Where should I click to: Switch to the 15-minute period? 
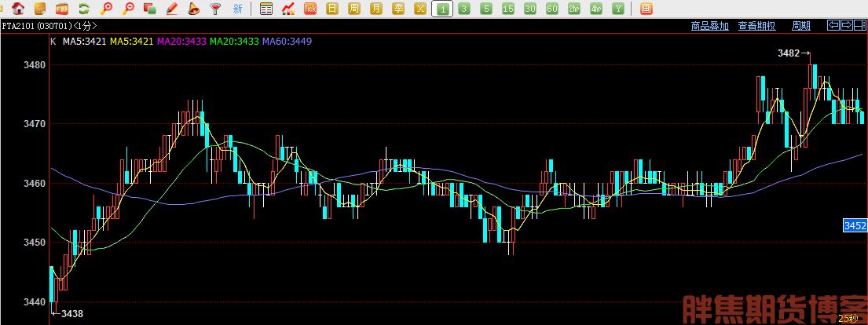507,9
